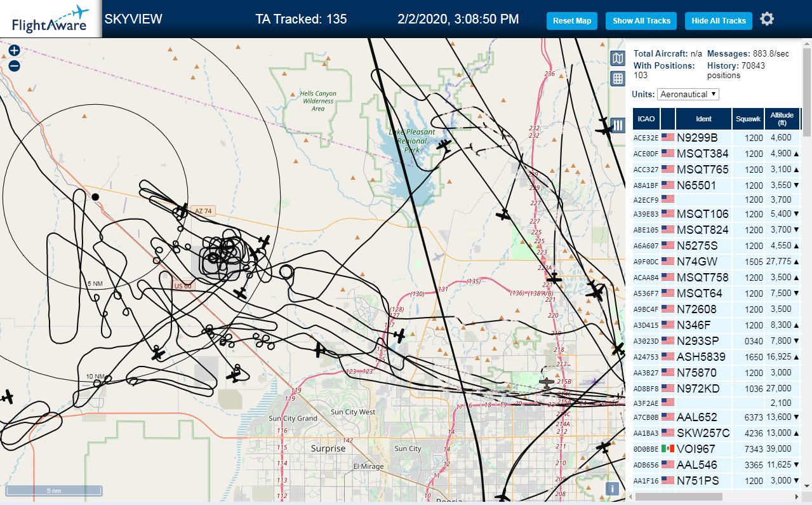Select the row with ICAO A2ECF9
The width and height of the screenshot is (812, 505).
[717, 200]
